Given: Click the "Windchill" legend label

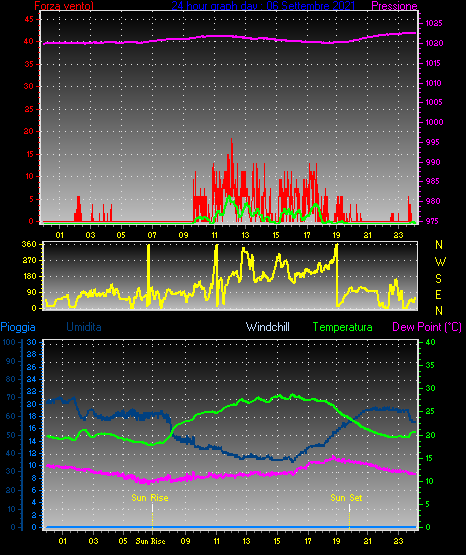Looking at the screenshot, I should pyautogui.click(x=267, y=327).
